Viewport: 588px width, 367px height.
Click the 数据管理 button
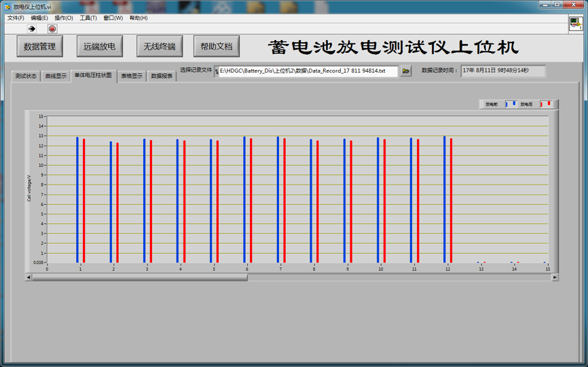click(40, 47)
